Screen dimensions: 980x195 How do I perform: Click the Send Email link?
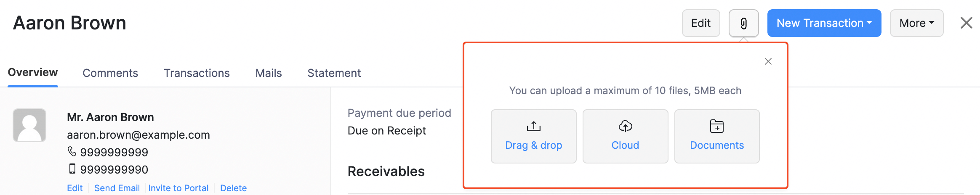tap(117, 188)
